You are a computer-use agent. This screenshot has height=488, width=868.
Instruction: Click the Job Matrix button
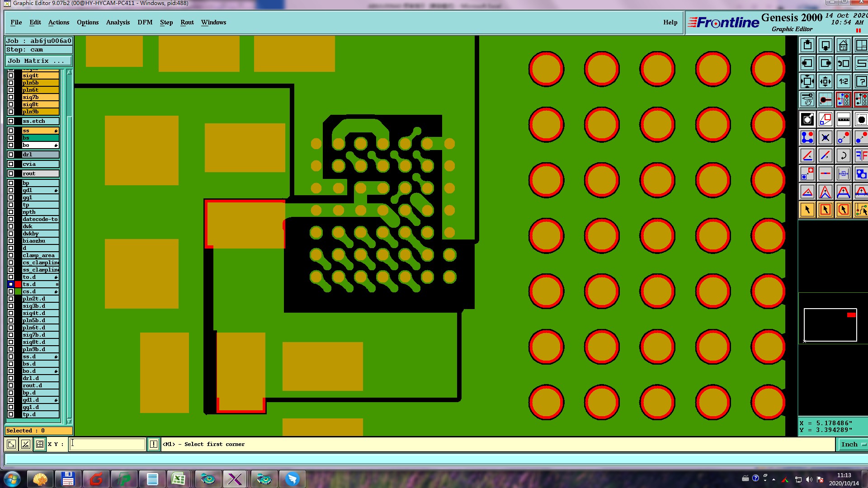point(38,61)
